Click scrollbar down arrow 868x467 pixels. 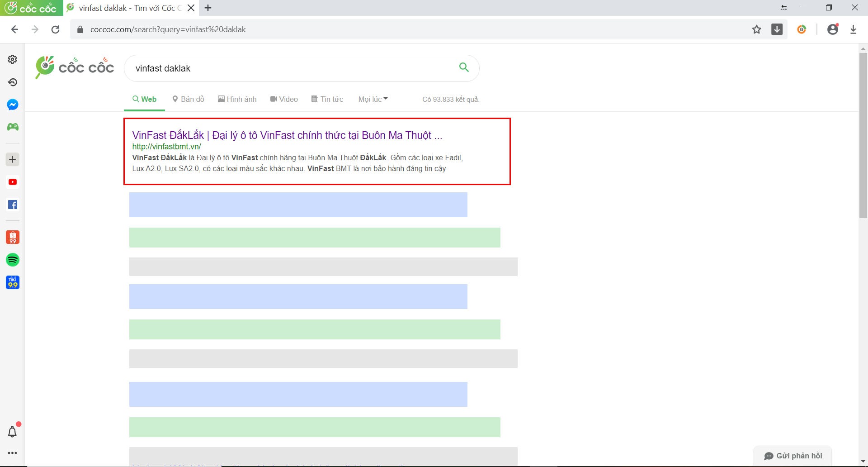863,462
